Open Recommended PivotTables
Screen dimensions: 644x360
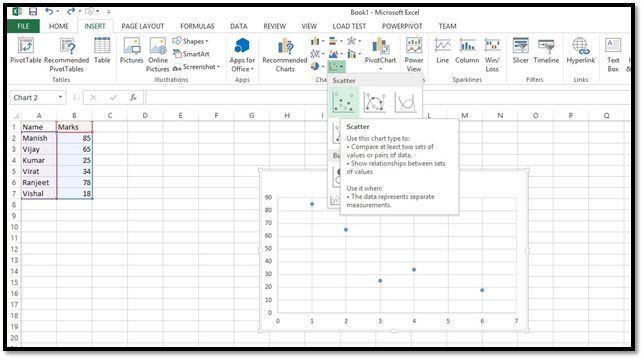pos(67,55)
